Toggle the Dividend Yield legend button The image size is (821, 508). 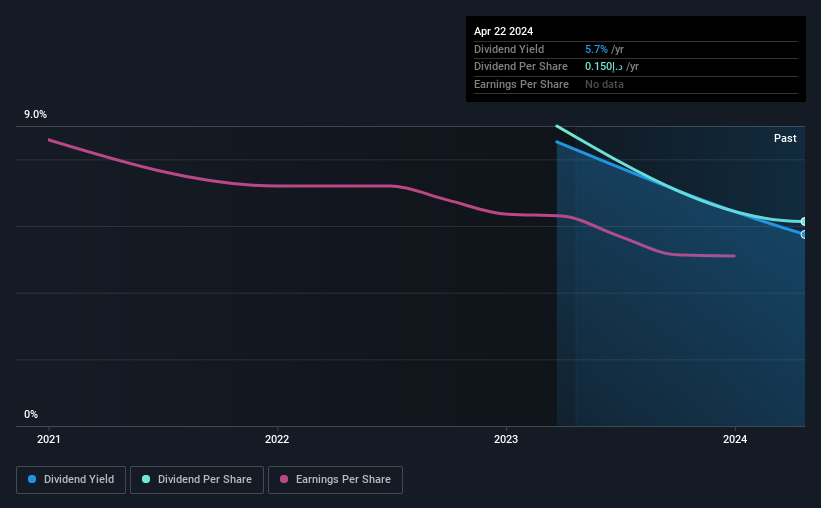pos(71,480)
